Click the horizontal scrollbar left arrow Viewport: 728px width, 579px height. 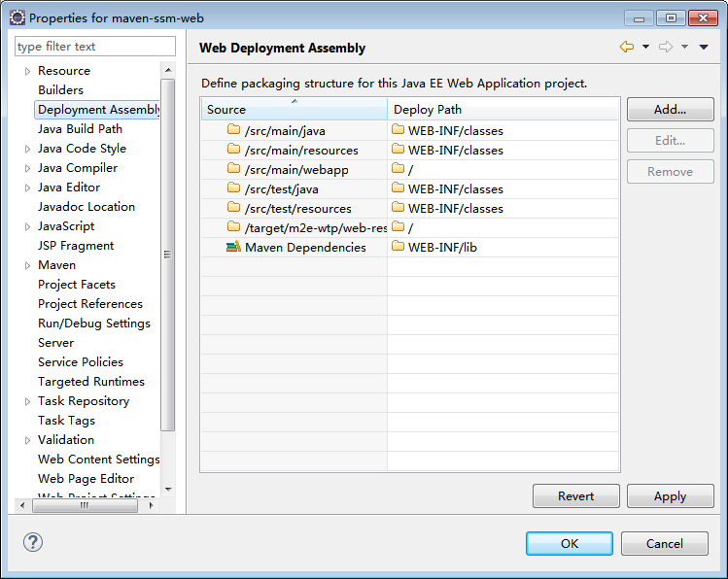pos(22,506)
